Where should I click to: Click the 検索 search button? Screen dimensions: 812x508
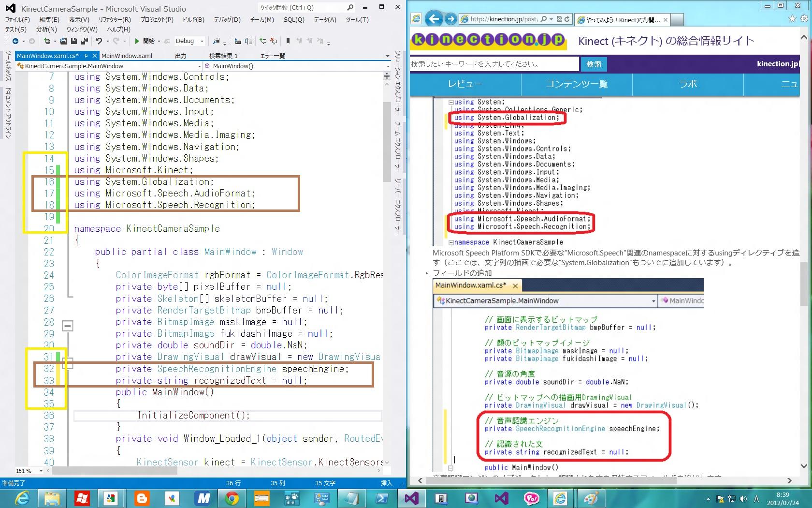[594, 64]
